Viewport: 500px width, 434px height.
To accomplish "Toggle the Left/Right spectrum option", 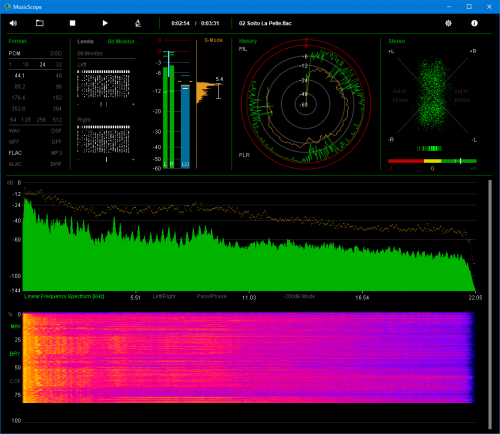I will [x=164, y=296].
